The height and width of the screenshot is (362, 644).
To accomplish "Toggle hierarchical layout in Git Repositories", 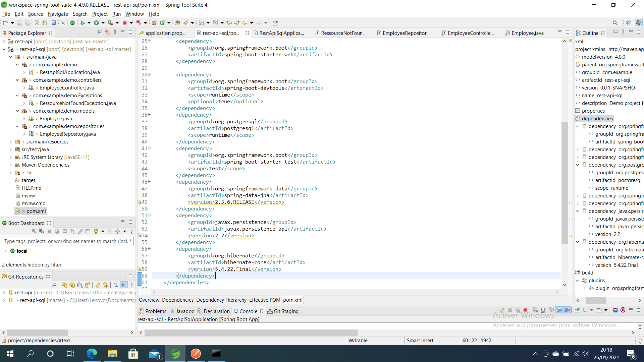I will (x=116, y=285).
